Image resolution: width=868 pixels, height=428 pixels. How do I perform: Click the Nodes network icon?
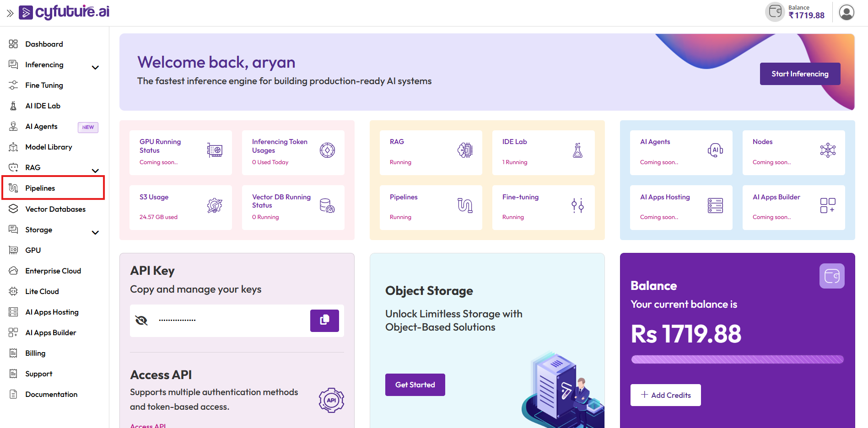click(827, 150)
